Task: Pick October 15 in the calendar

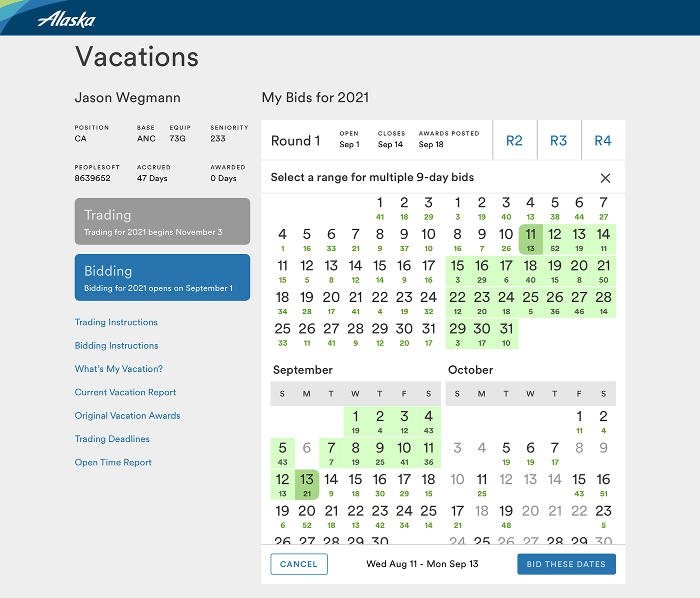Action: (579, 484)
